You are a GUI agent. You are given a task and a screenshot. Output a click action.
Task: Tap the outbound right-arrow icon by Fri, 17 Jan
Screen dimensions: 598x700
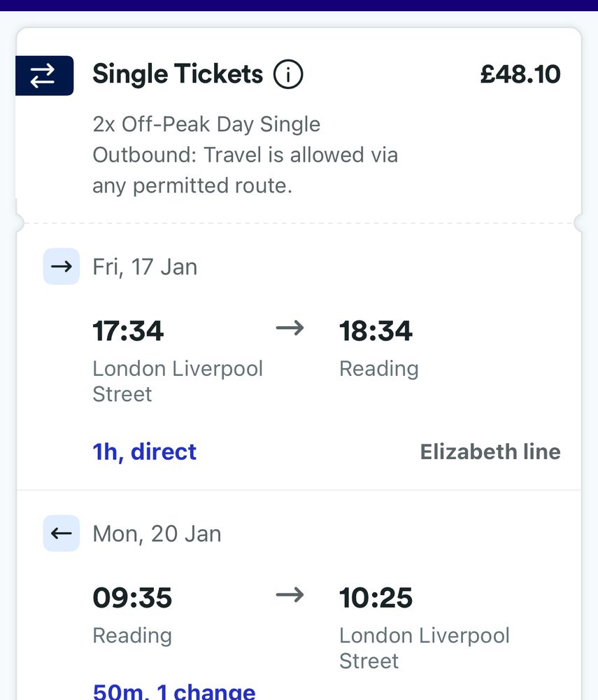click(62, 267)
